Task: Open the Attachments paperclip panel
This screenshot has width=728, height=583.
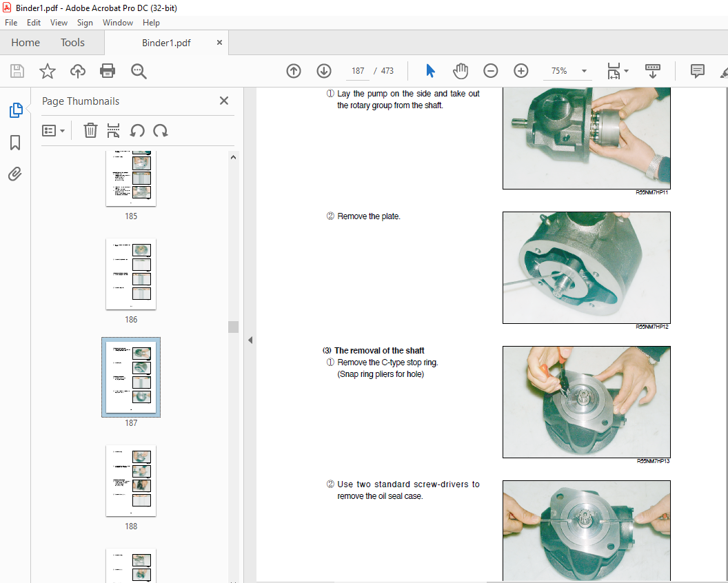Action: [x=15, y=174]
